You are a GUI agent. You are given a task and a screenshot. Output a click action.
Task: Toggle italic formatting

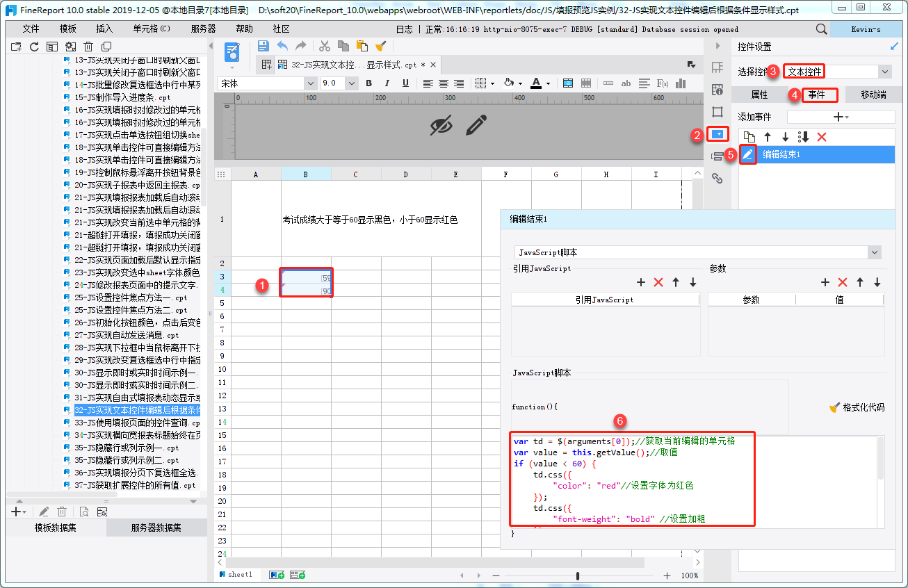click(387, 83)
